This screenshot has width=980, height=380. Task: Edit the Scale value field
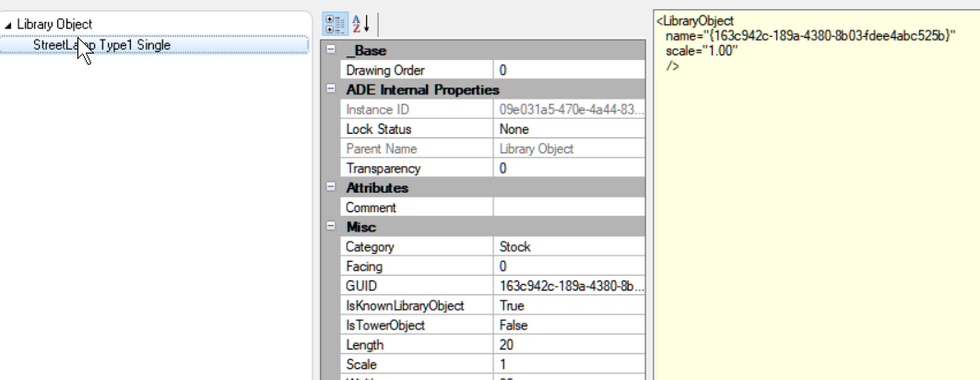pyautogui.click(x=570, y=364)
